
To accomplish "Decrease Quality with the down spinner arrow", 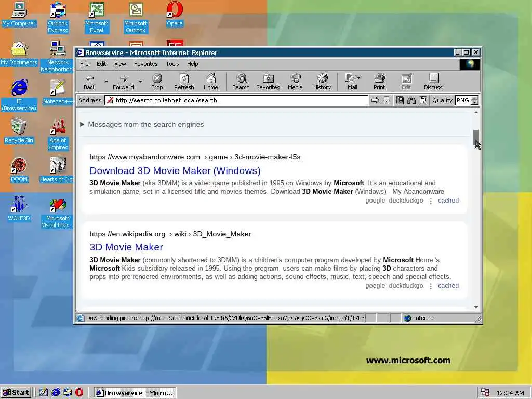I will pyautogui.click(x=475, y=103).
